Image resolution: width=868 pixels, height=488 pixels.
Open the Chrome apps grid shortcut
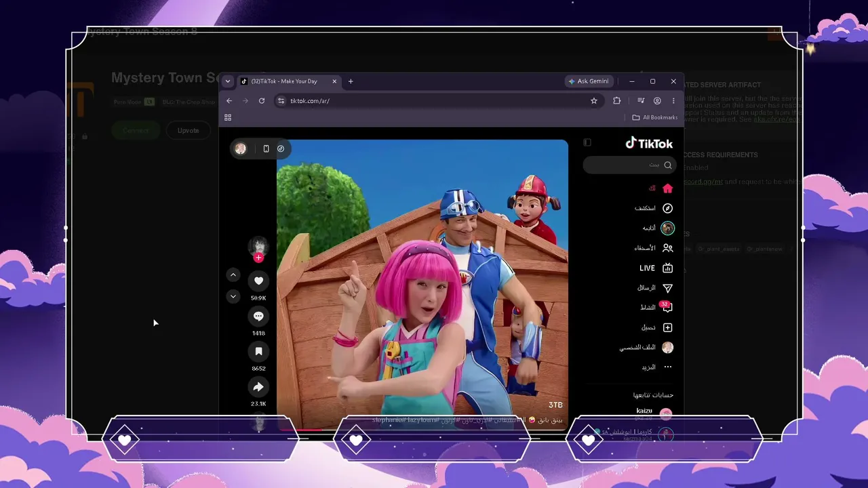pyautogui.click(x=228, y=117)
